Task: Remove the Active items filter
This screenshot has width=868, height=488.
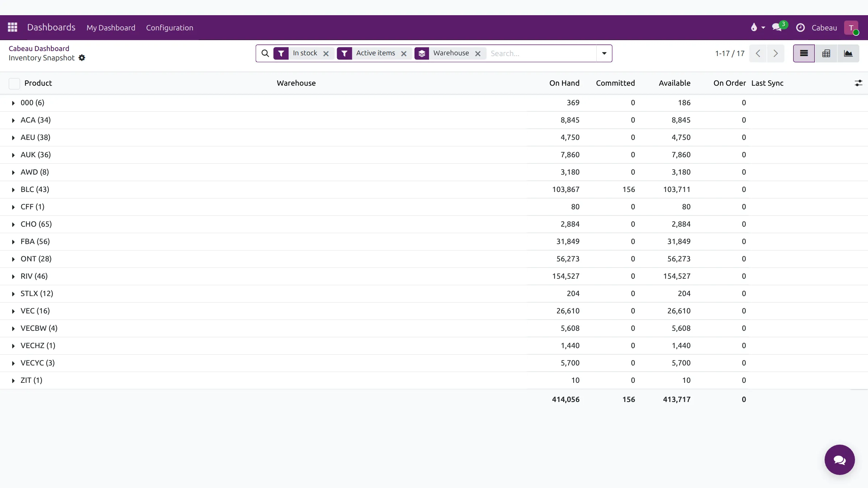Action: (404, 53)
